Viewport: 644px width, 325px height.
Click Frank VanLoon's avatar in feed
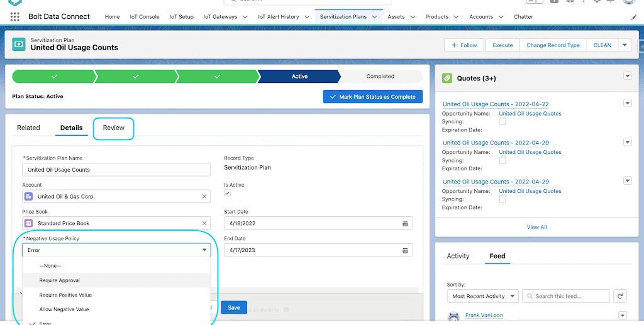(x=453, y=317)
